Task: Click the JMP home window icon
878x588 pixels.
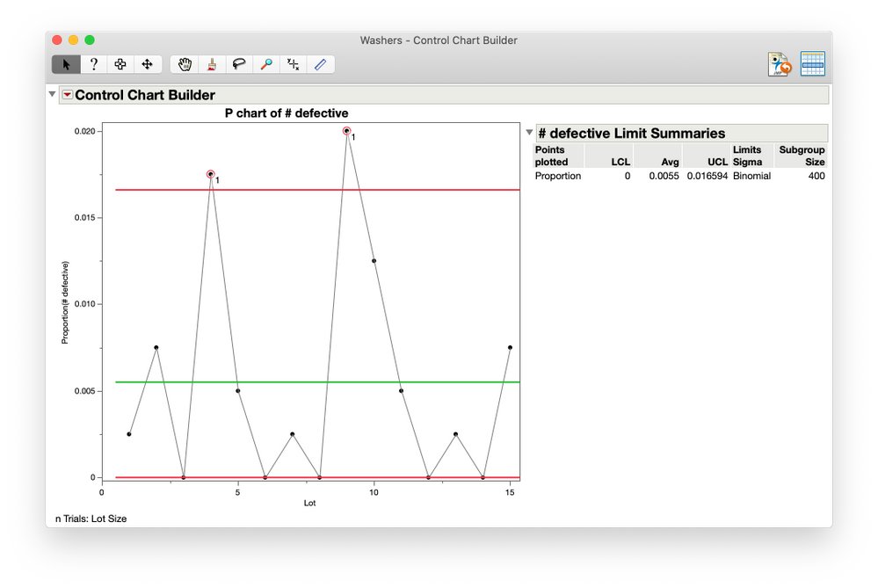Action: tap(780, 64)
